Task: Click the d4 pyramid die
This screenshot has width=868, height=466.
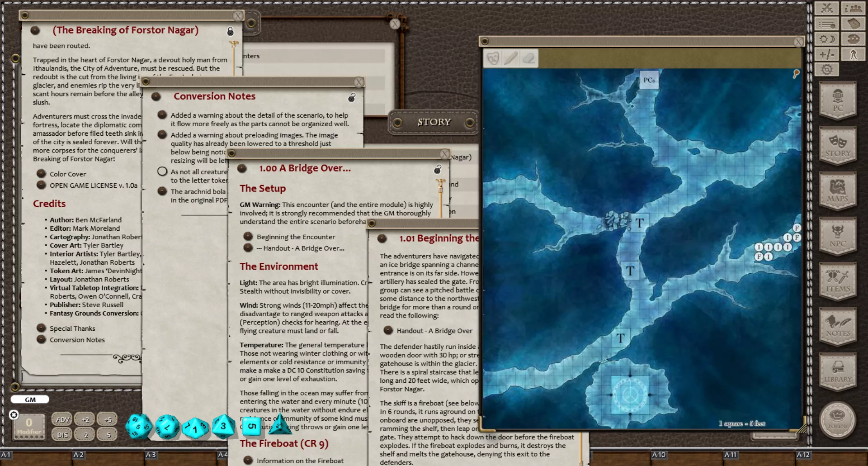Action: pos(280,424)
